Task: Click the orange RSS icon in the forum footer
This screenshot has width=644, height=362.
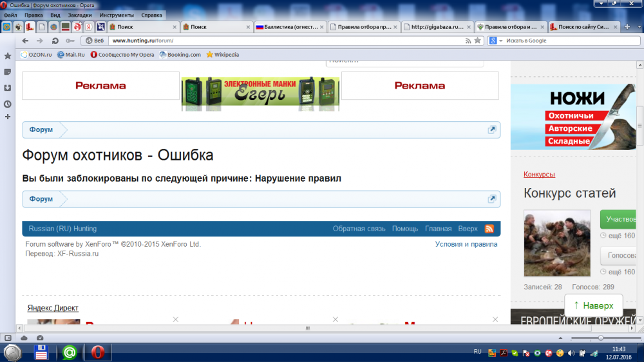Action: 489,229
